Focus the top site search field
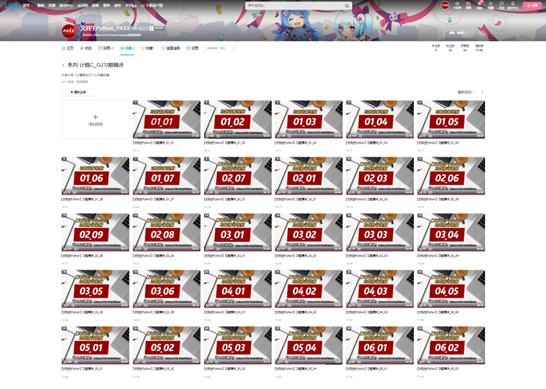Viewport: 546px width, 389px height. [x=295, y=6]
